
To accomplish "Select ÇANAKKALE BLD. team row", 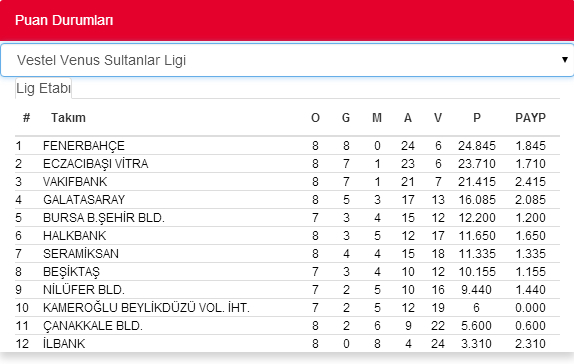I will 287,326.
